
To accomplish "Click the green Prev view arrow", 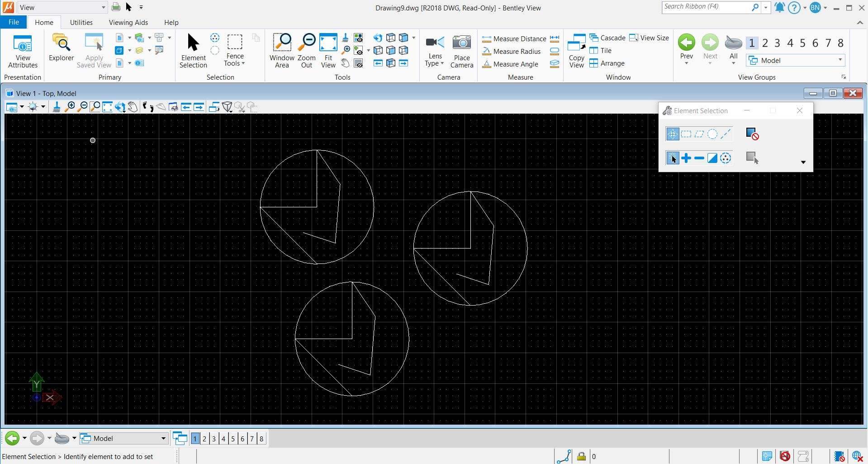I will 686,43.
